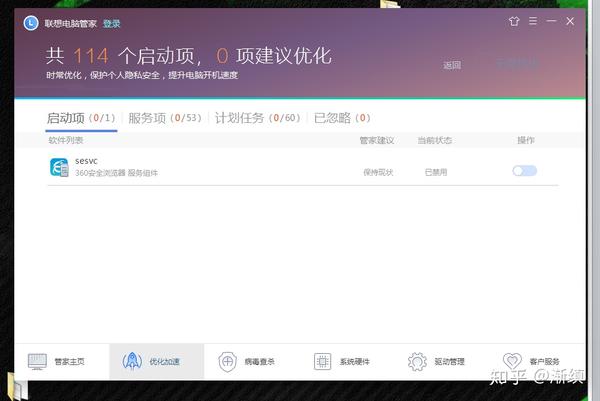Click the 病毒查杀 shield icon
600x401 pixels.
(227, 362)
